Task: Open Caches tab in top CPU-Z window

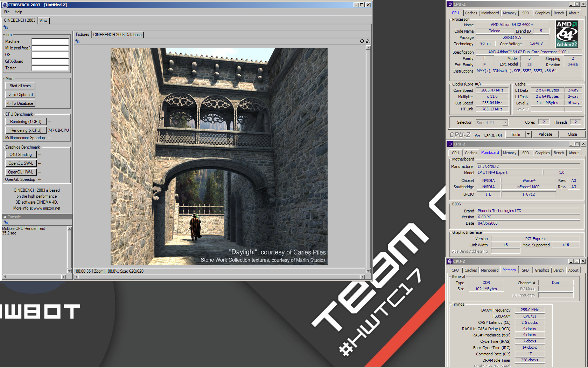Action: point(471,13)
